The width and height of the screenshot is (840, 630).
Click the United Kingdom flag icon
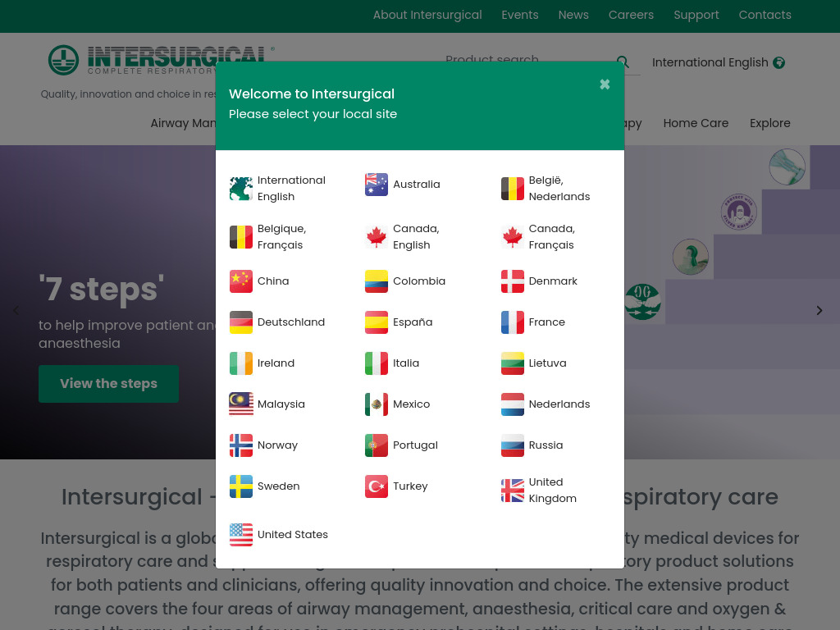[513, 491]
